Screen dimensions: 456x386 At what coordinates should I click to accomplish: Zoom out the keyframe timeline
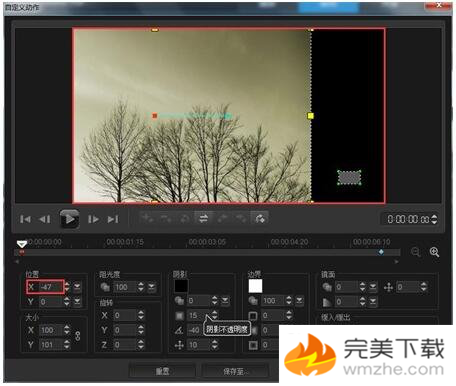pyautogui.click(x=415, y=252)
